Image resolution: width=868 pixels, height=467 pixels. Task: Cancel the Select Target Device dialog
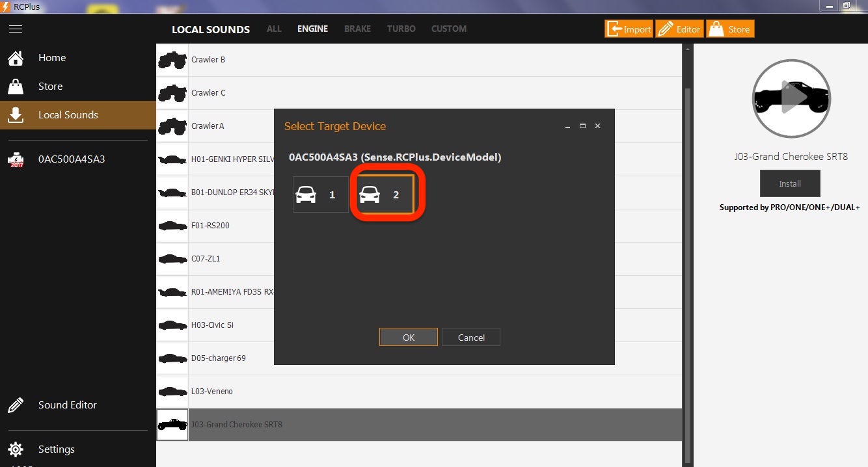[470, 338]
